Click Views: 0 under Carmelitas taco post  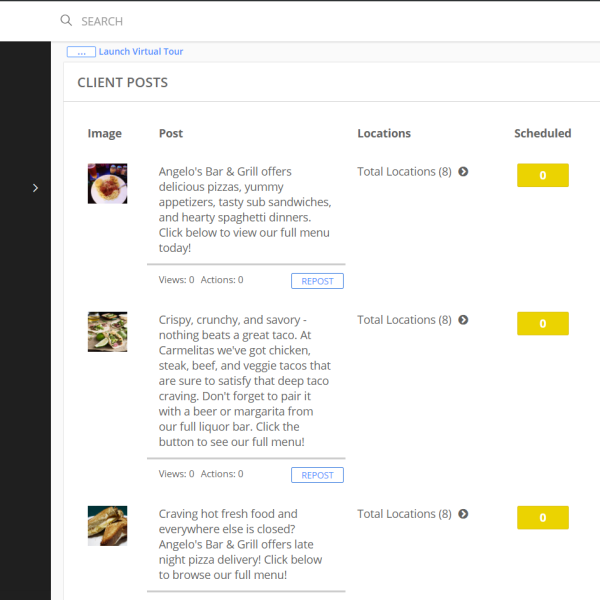pos(176,474)
